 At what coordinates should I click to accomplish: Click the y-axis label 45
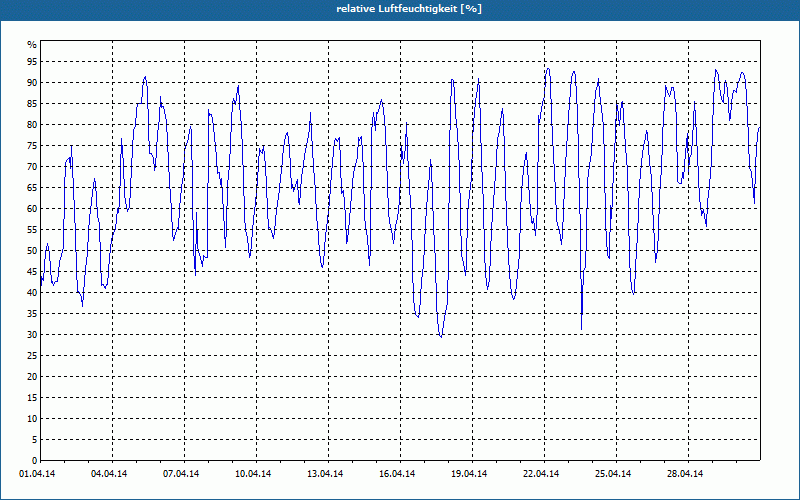32,271
